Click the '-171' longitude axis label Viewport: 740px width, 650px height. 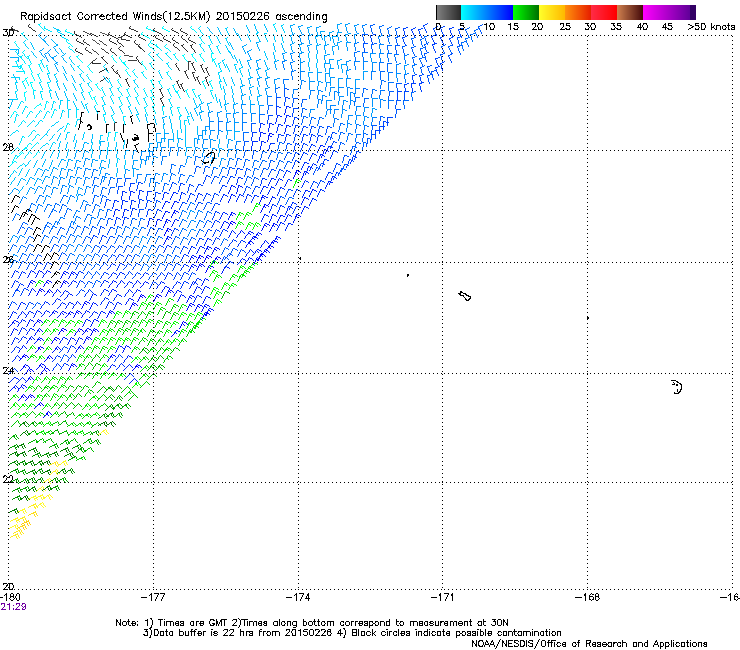tap(443, 597)
